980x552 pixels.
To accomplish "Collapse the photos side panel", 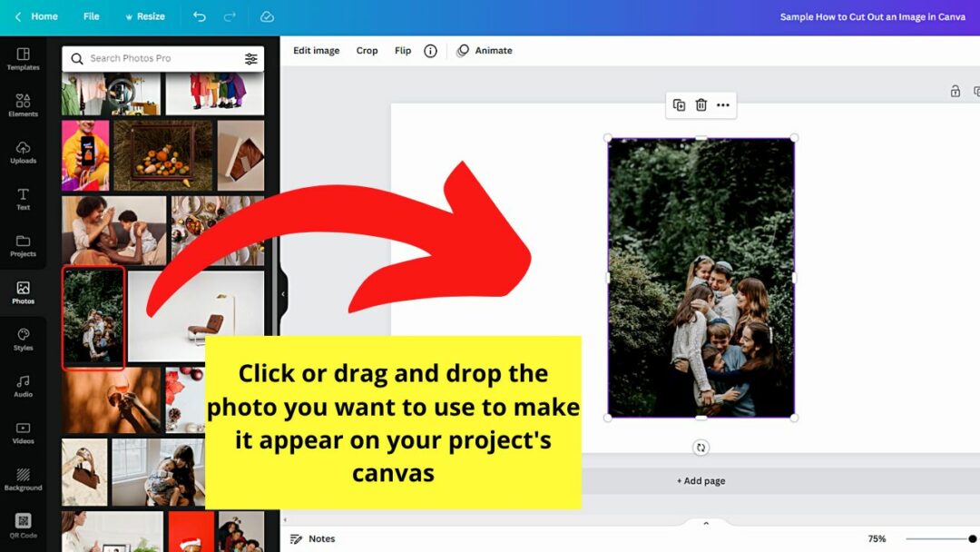I will 282,294.
